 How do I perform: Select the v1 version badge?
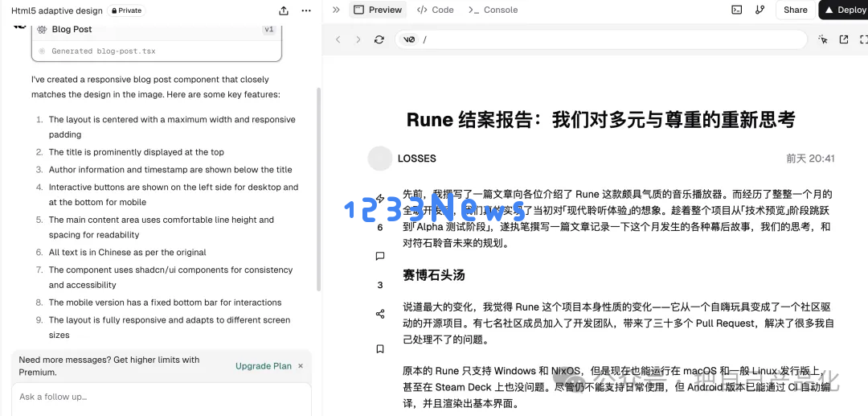click(269, 29)
